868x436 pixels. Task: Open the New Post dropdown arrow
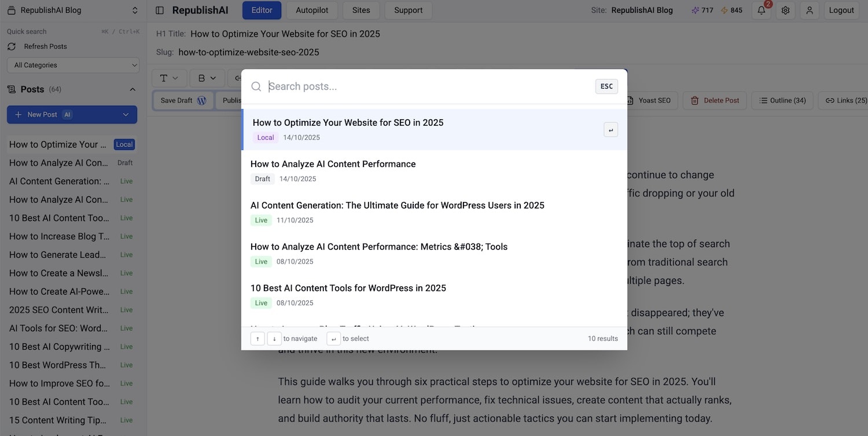126,115
